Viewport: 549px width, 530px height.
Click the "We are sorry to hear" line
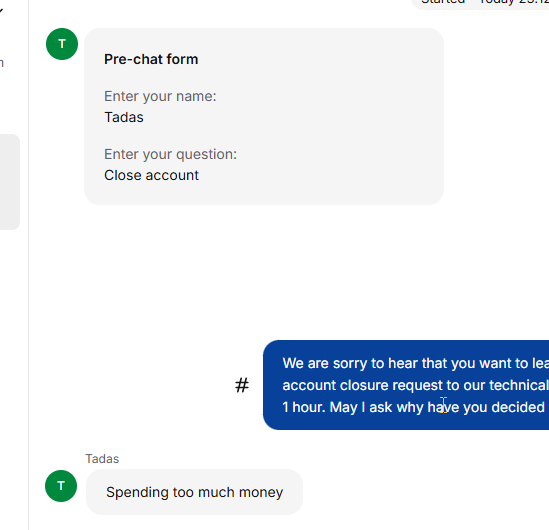[x=416, y=363]
